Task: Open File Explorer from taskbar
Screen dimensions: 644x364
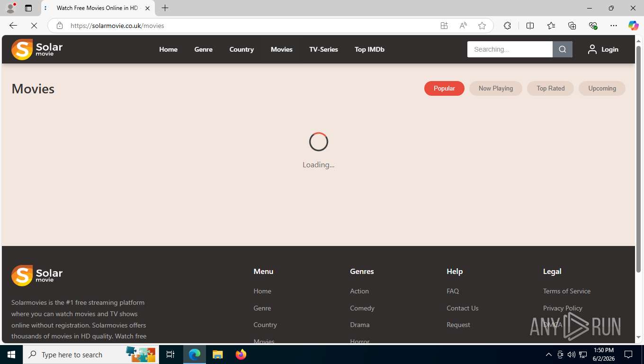Action: point(217,355)
